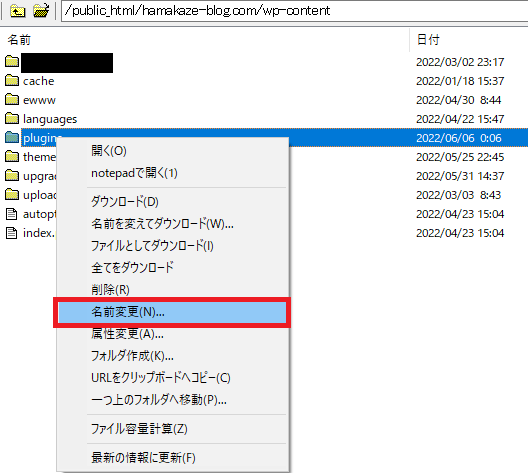Choose 一つ上のフォルダへ移動(P) entry
Viewport: 528px width, 473px height.
[x=172, y=400]
